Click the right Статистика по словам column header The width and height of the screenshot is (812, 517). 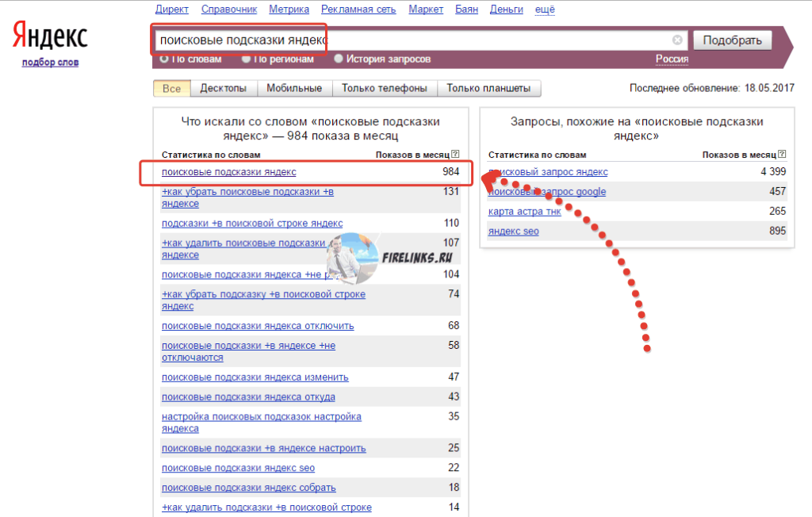click(537, 155)
